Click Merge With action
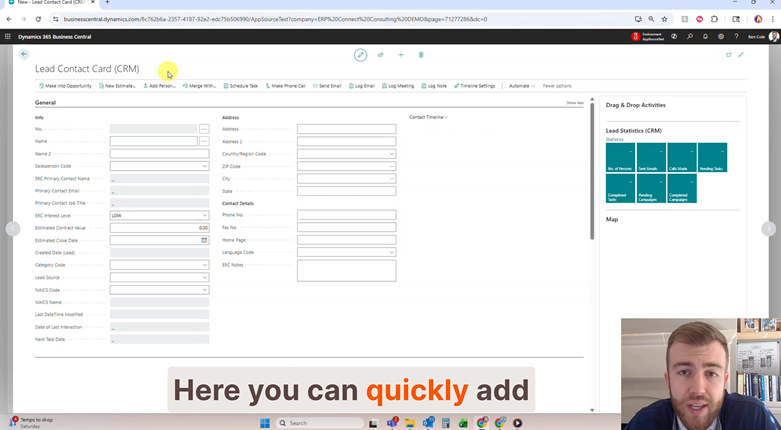Screen dimensions: 781x430 (199, 86)
